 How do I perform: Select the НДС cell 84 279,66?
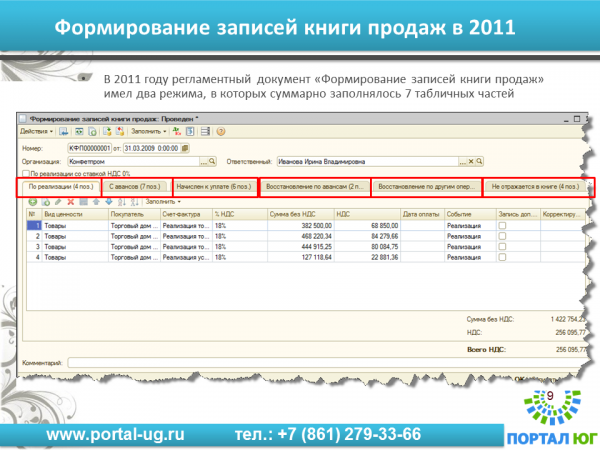point(367,236)
